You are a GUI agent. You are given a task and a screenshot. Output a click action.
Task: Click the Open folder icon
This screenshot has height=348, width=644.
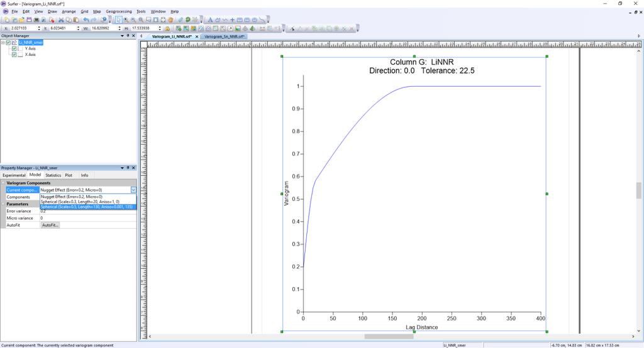coord(21,19)
